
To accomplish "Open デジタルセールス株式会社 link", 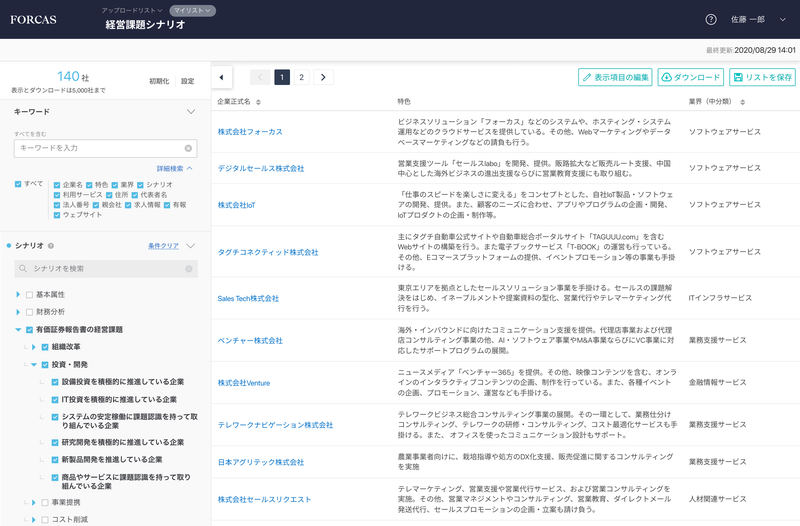I will [261, 168].
